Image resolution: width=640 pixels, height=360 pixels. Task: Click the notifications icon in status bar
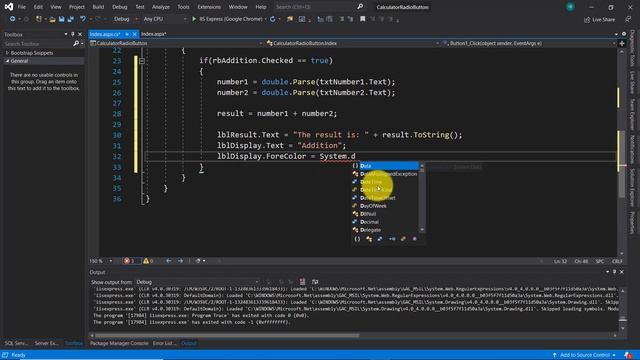point(628,355)
